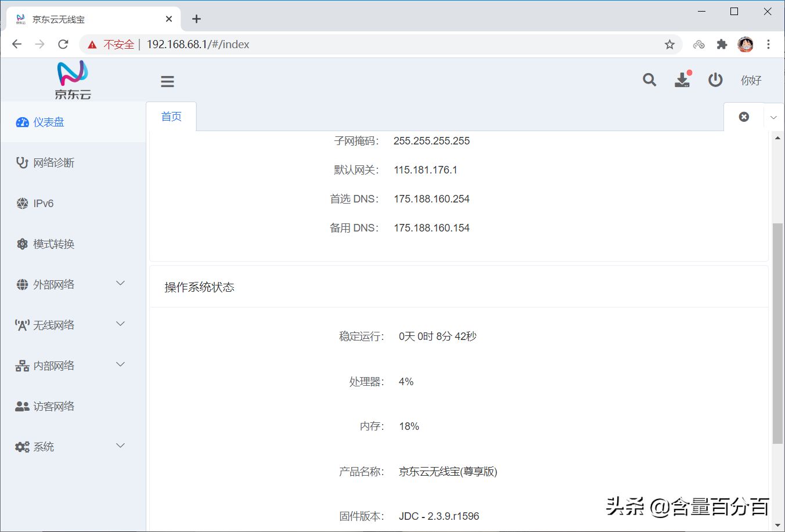Expand the 内部网络 menu chevron
Viewport: 785px width, 532px height.
point(121,365)
